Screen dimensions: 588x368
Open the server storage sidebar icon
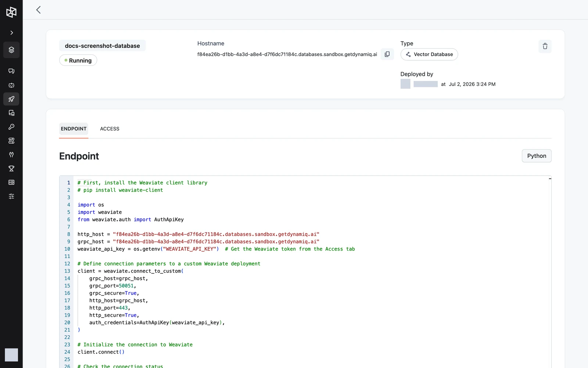tap(11, 183)
